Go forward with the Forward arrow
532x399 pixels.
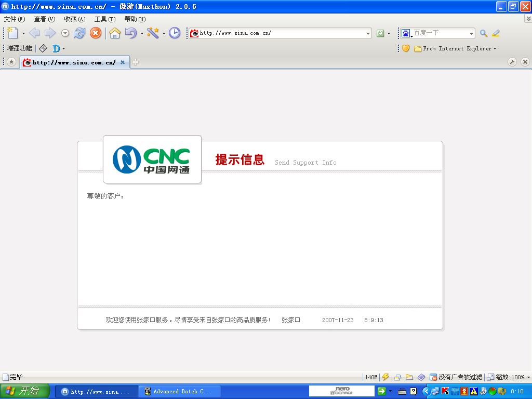50,33
